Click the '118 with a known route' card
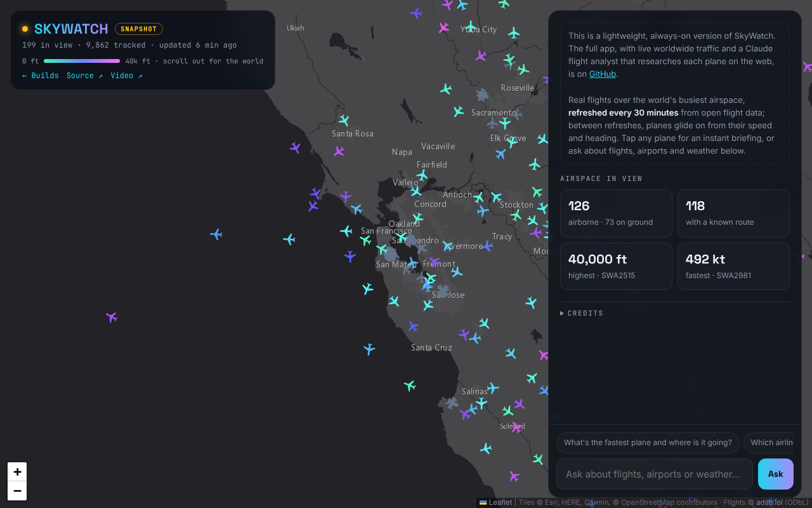The image size is (812, 508). [733, 213]
